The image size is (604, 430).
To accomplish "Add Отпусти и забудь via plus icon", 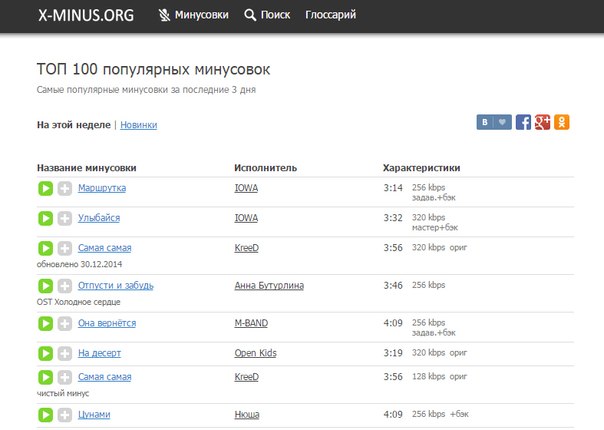I will (x=65, y=286).
